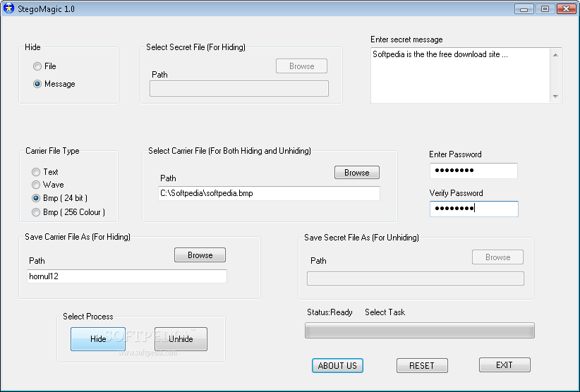Open the ABOUT US dialog
Image resolution: width=580 pixels, height=392 pixels.
337,365
